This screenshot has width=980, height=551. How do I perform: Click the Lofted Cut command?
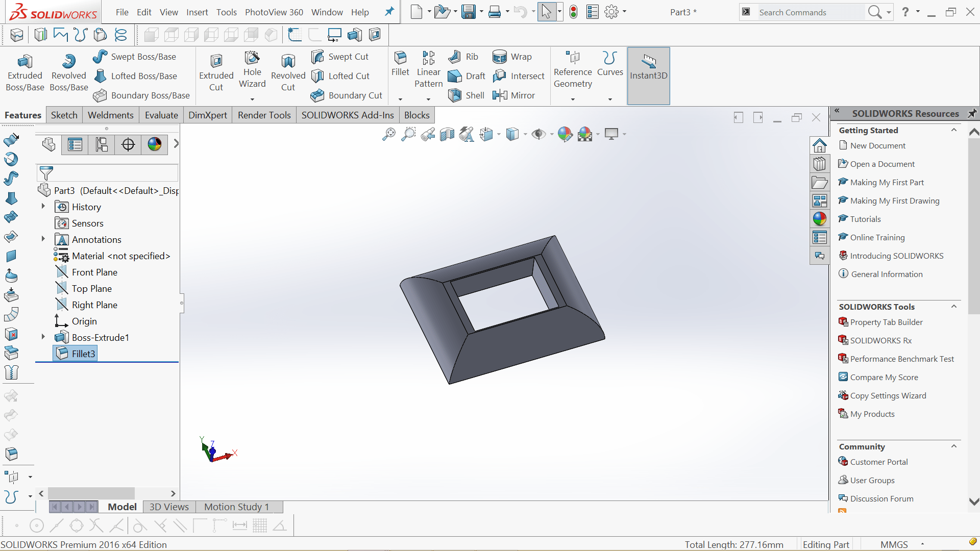click(340, 76)
